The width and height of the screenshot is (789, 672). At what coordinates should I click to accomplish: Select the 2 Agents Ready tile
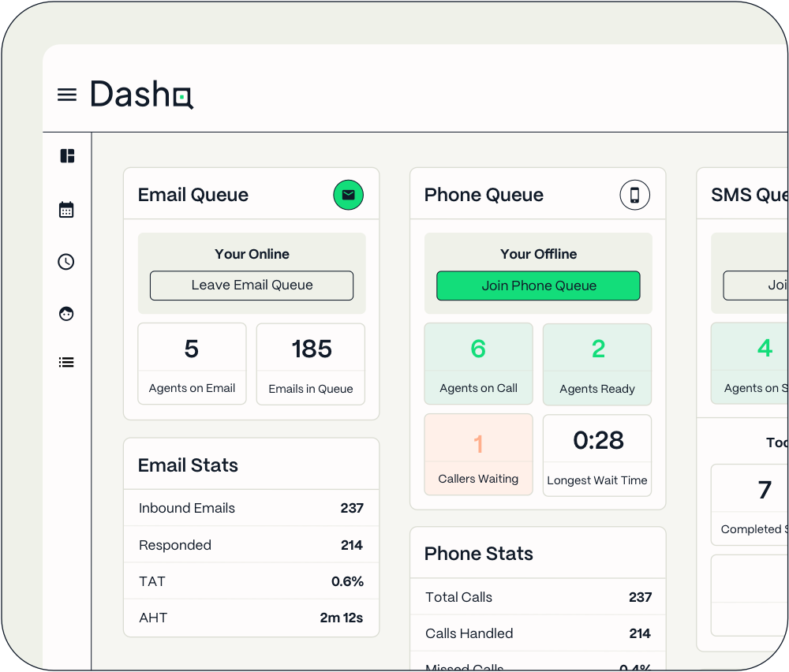pos(597,364)
